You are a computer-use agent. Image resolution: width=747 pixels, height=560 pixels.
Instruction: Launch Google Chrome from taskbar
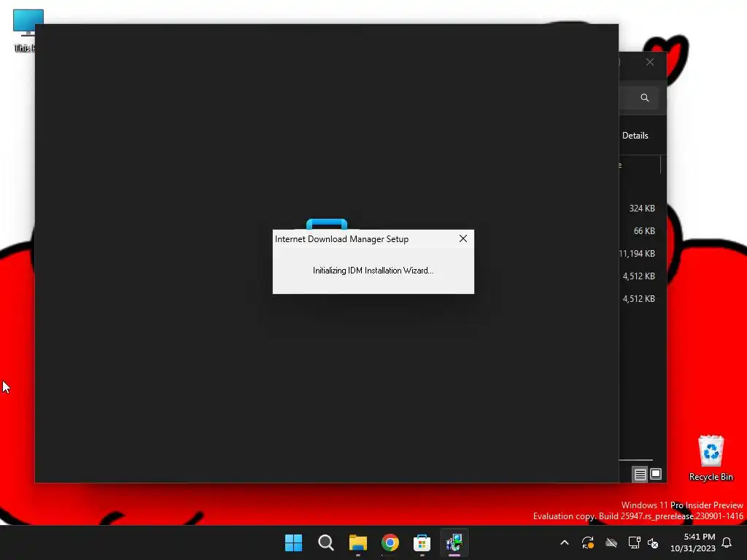[x=390, y=542]
